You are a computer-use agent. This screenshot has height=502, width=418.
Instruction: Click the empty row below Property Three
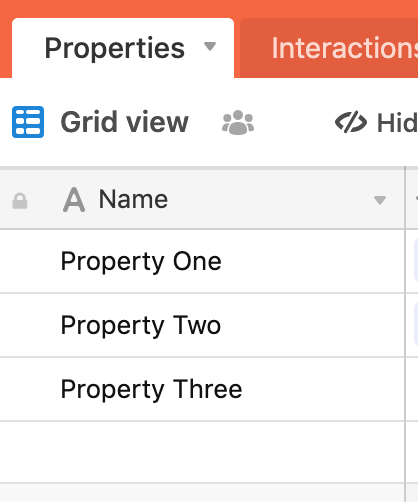(202, 452)
